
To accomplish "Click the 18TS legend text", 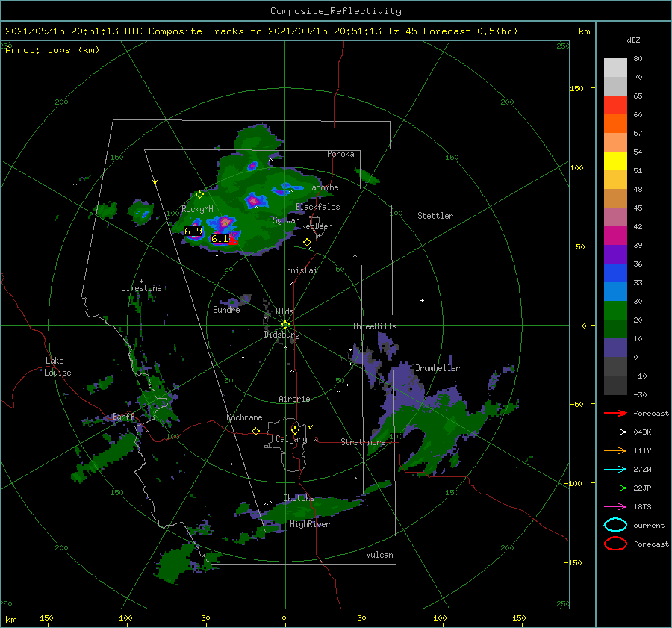I will (642, 507).
